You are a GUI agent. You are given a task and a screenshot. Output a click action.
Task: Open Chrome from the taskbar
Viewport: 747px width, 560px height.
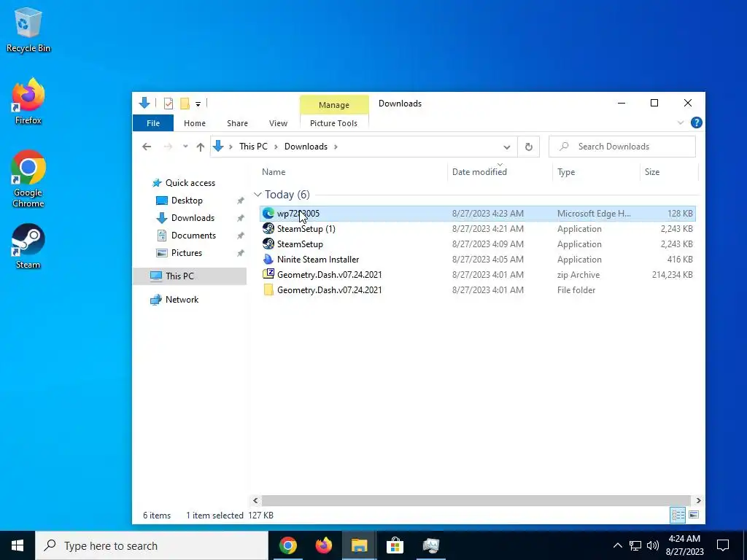click(x=287, y=545)
